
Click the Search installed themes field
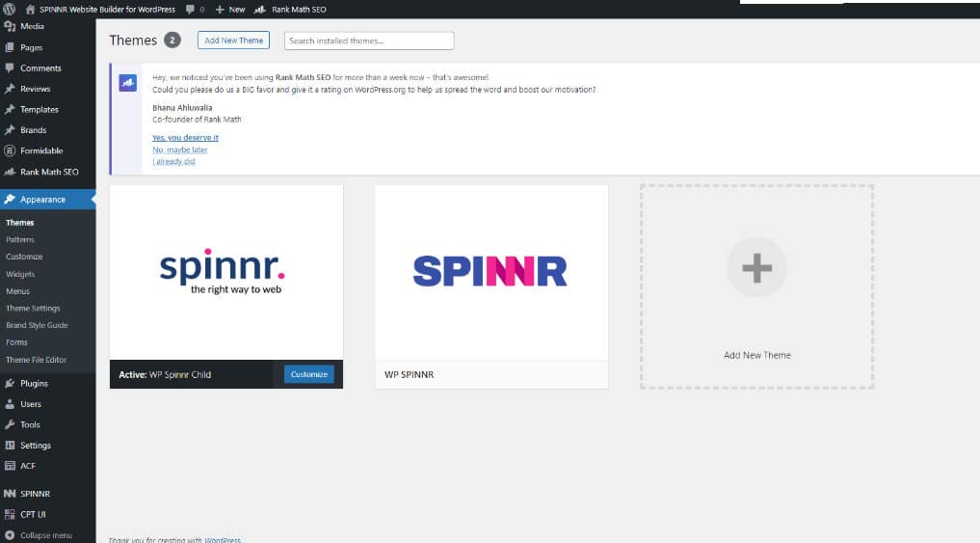coord(369,41)
